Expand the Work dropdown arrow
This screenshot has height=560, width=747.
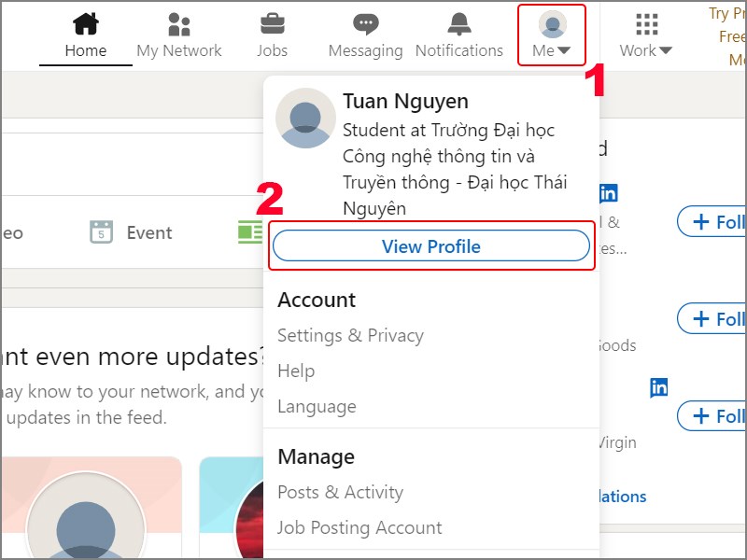click(x=665, y=50)
